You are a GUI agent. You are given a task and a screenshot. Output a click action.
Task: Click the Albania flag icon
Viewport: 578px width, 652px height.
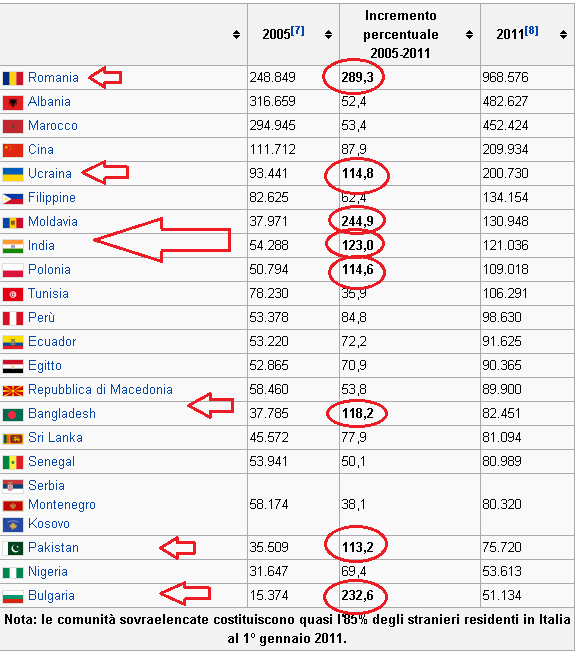[13, 102]
